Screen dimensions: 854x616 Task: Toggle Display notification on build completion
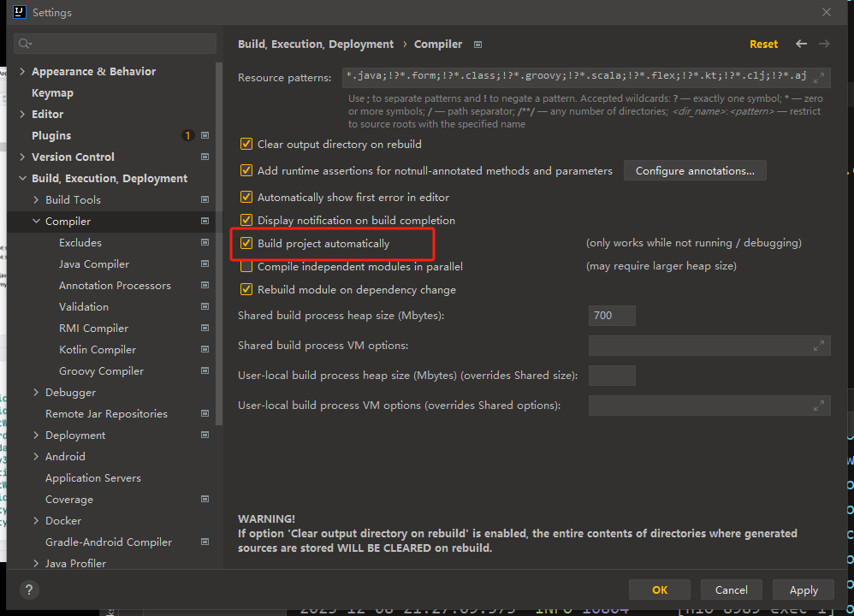pos(246,220)
